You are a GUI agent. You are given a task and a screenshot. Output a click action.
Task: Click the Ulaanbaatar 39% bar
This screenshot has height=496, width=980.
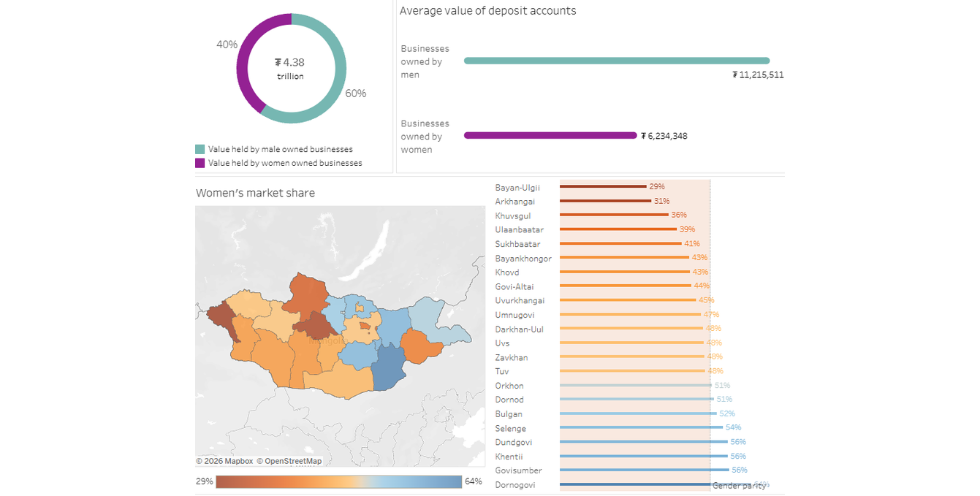pyautogui.click(x=618, y=229)
